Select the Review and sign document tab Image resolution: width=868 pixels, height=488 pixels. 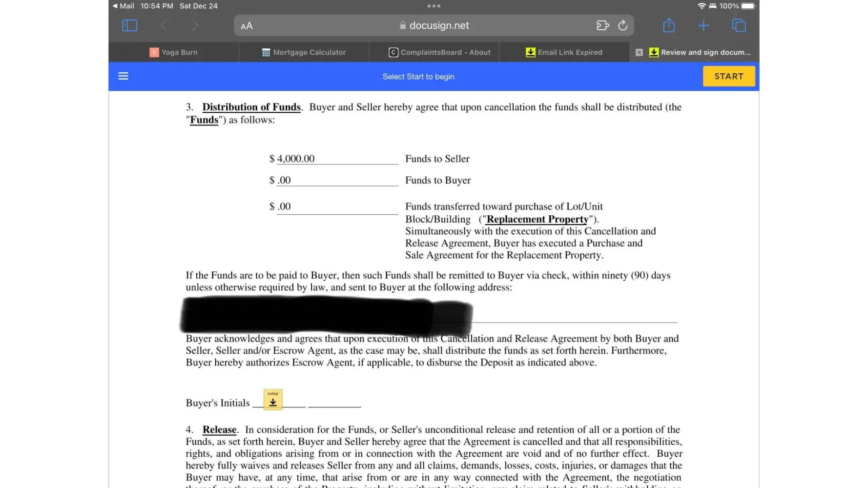click(695, 52)
